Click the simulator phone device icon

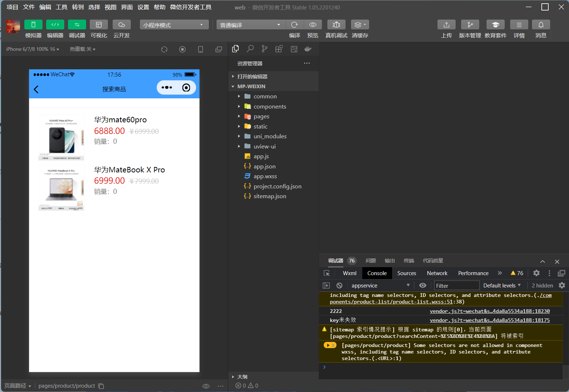(201, 49)
